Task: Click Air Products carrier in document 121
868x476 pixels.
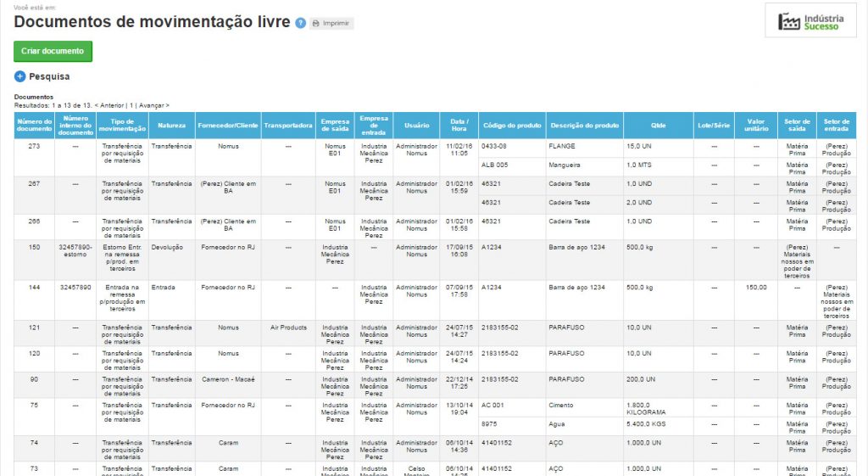Action: [288, 327]
